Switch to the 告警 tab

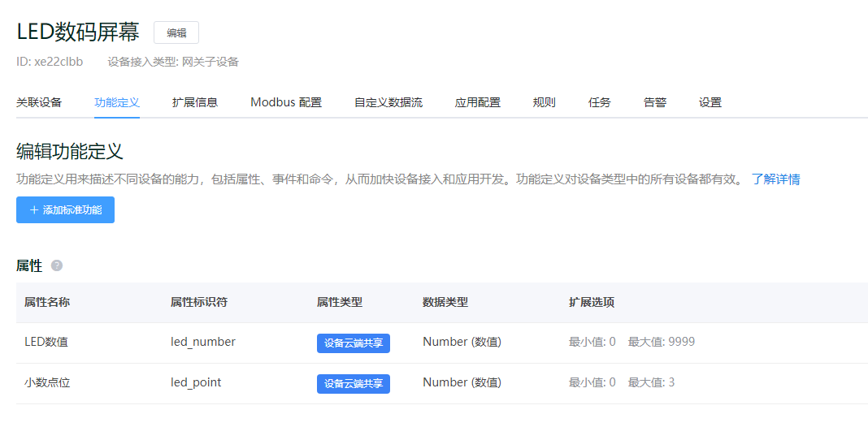pyautogui.click(x=655, y=102)
